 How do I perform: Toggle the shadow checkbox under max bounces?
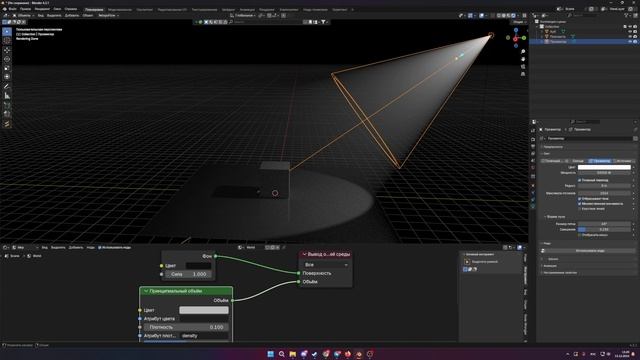[580, 199]
